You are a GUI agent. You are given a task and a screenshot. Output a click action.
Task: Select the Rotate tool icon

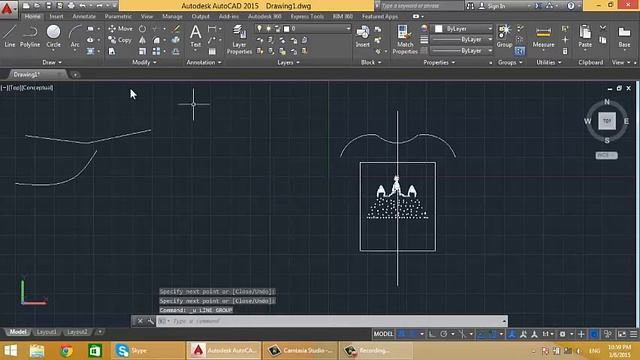point(142,29)
